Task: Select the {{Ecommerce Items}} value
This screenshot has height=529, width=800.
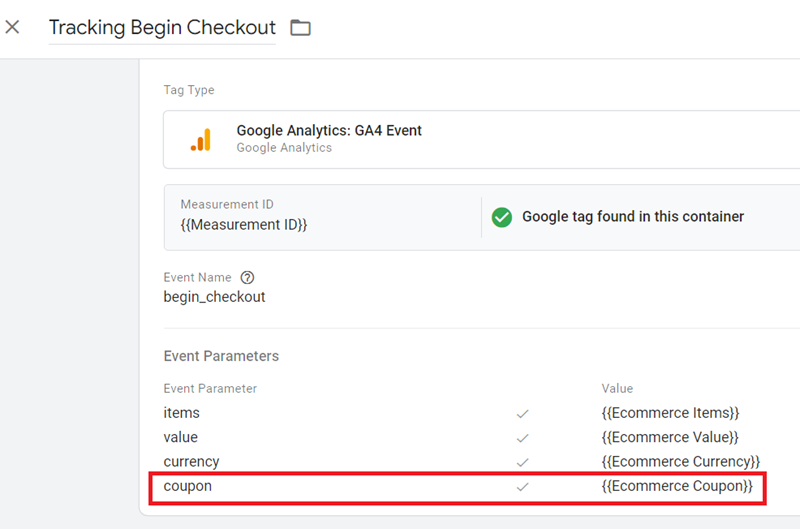Action: [x=670, y=413]
